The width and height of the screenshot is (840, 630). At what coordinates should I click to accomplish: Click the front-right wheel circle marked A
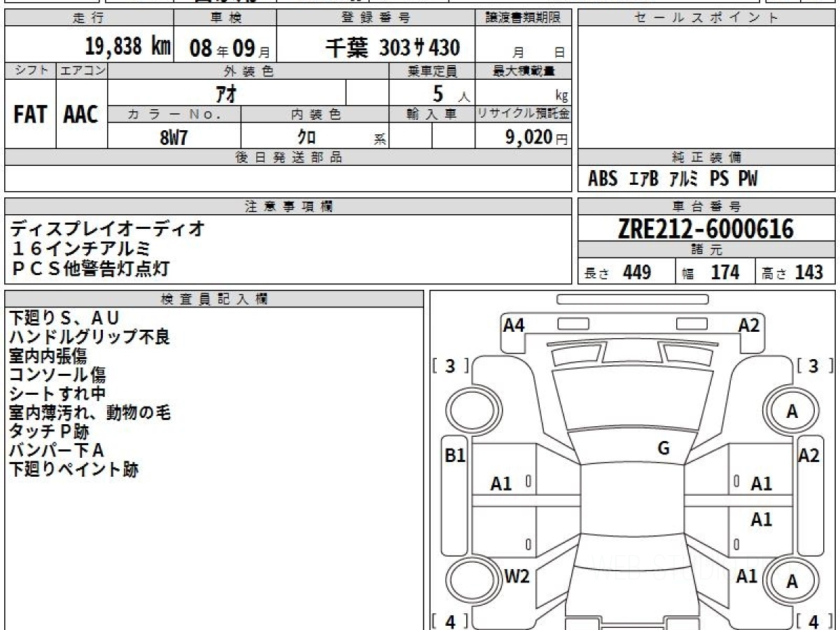[x=792, y=412]
